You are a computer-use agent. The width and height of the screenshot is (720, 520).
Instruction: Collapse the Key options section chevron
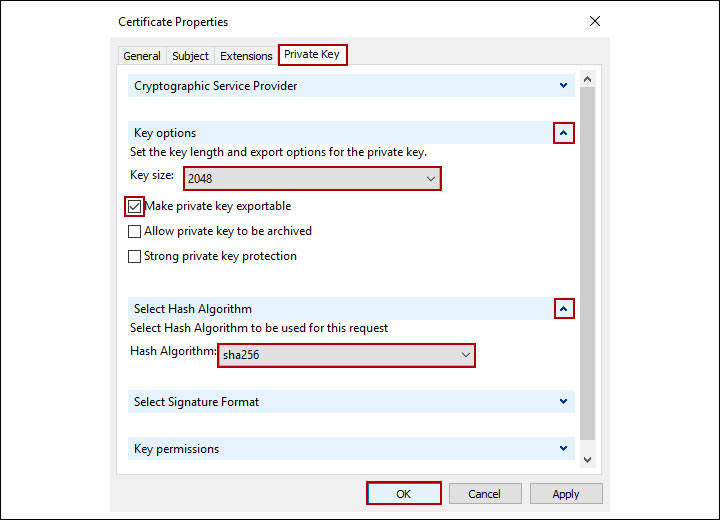pyautogui.click(x=564, y=133)
